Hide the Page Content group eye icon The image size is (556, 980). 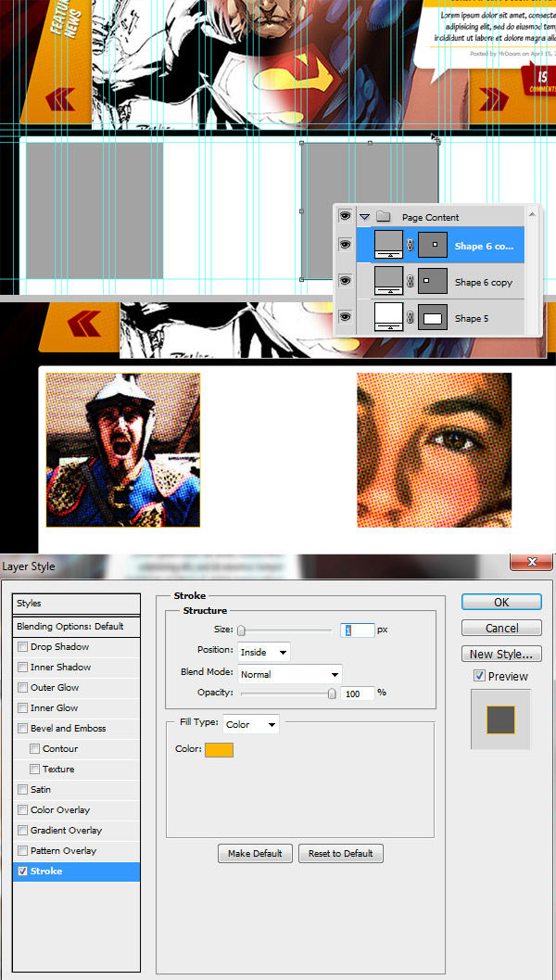click(345, 216)
